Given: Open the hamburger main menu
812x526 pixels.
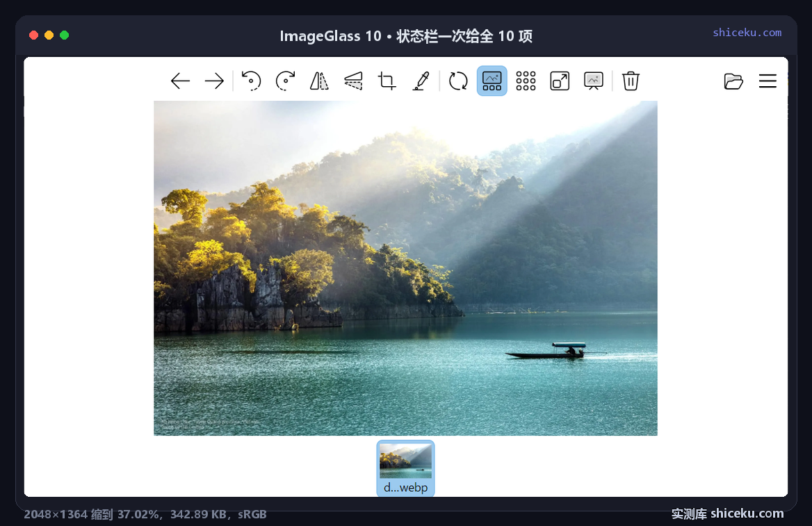Looking at the screenshot, I should pos(768,81).
